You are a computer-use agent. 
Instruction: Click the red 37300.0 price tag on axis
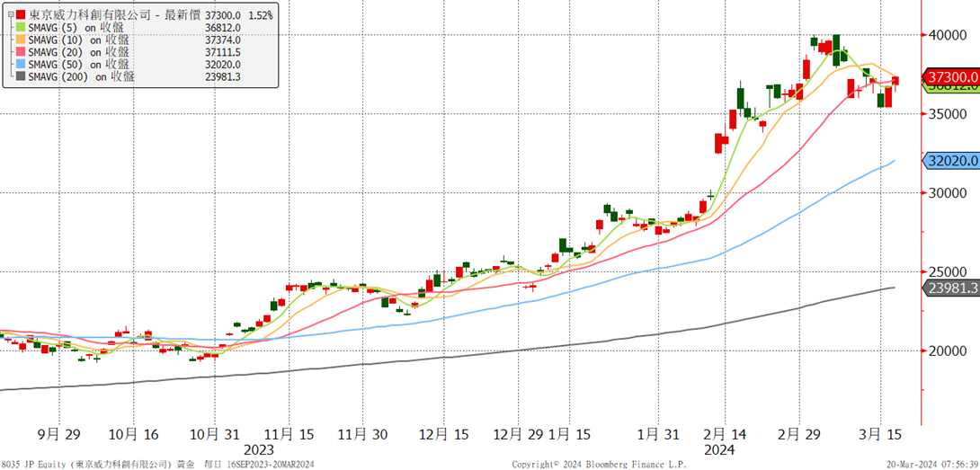[x=951, y=77]
